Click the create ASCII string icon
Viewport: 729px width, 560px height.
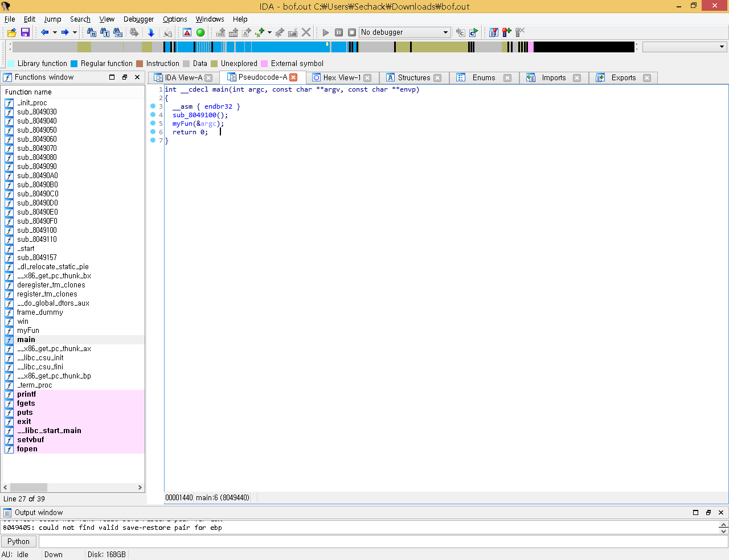point(247,32)
